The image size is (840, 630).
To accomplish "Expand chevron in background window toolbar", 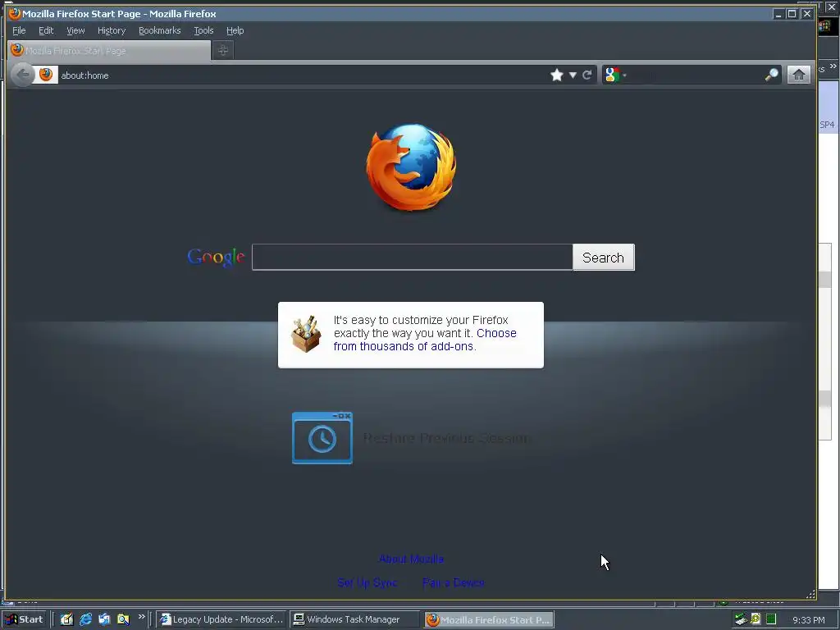I will coord(833,66).
